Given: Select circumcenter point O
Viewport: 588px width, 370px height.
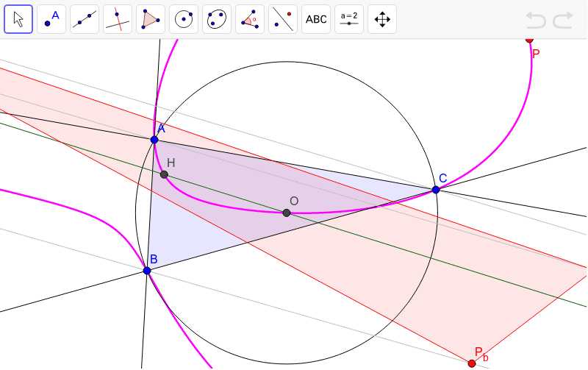Looking at the screenshot, I should pyautogui.click(x=287, y=213).
